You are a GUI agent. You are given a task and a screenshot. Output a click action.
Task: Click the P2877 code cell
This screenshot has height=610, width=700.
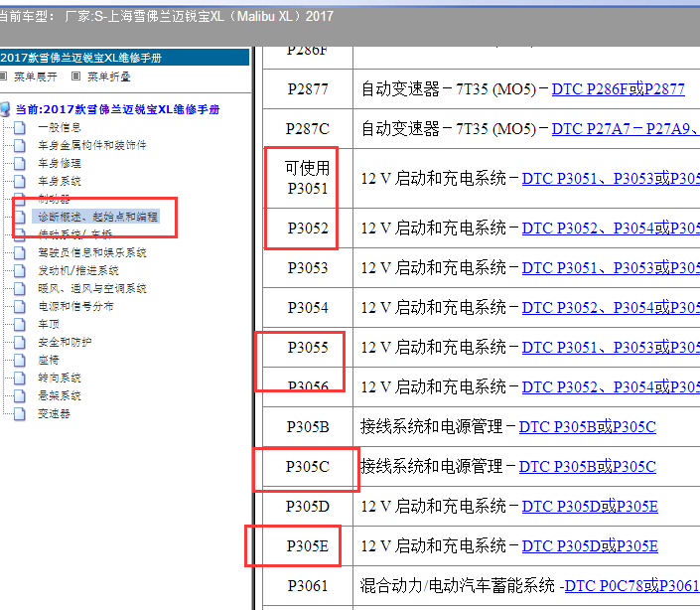(308, 89)
